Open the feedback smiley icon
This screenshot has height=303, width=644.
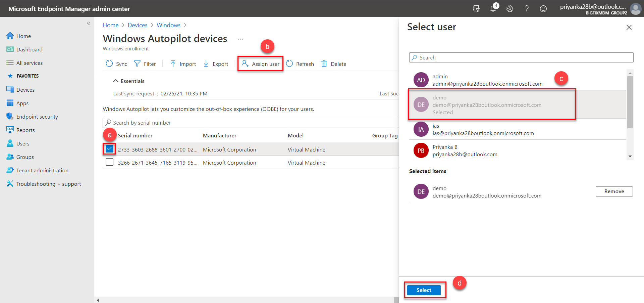click(x=543, y=9)
